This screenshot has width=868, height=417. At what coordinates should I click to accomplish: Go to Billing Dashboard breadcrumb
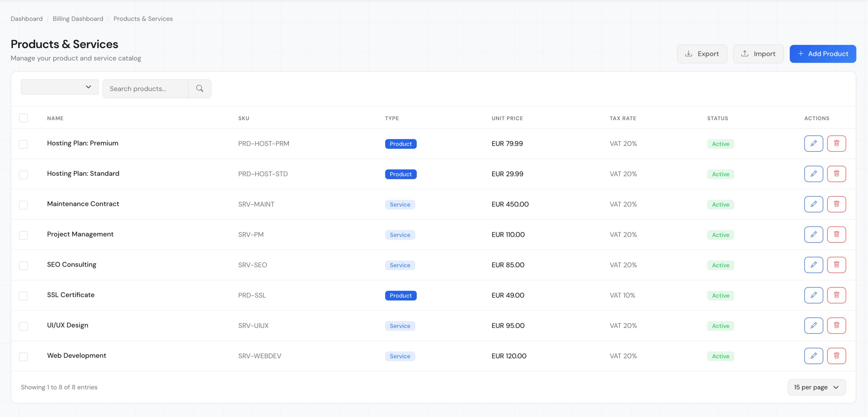[x=78, y=19]
